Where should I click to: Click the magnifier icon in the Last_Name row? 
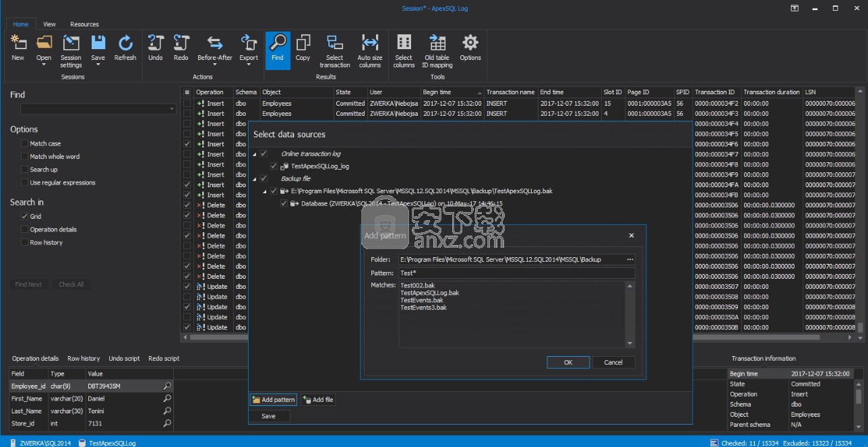point(167,411)
